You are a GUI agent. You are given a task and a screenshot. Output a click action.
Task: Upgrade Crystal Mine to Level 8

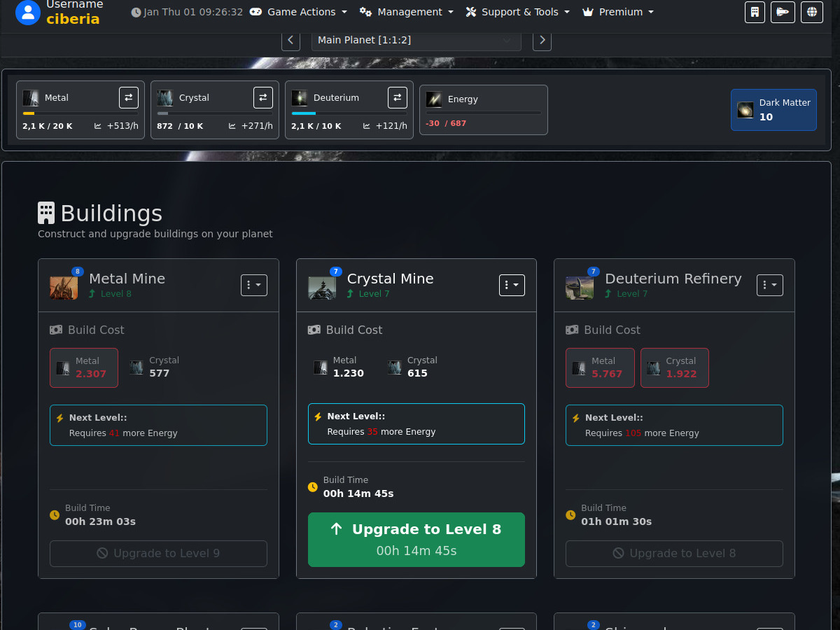[416, 540]
